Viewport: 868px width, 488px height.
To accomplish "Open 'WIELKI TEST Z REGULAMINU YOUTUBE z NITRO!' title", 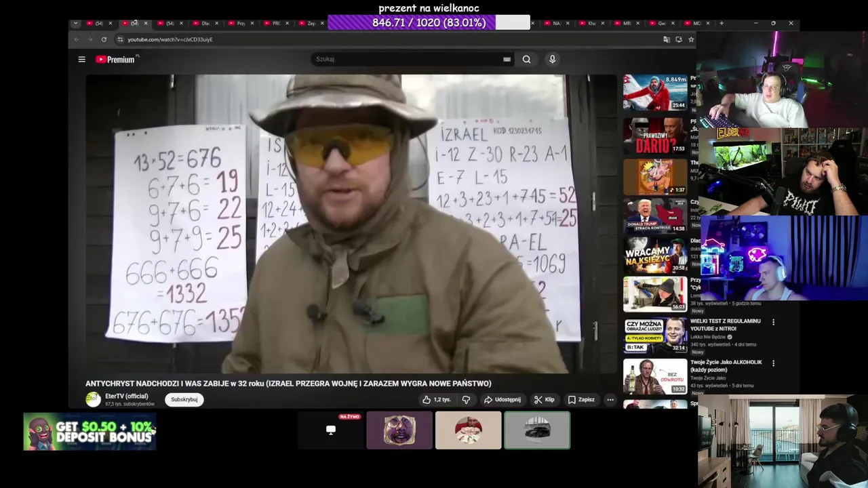I will (x=726, y=325).
